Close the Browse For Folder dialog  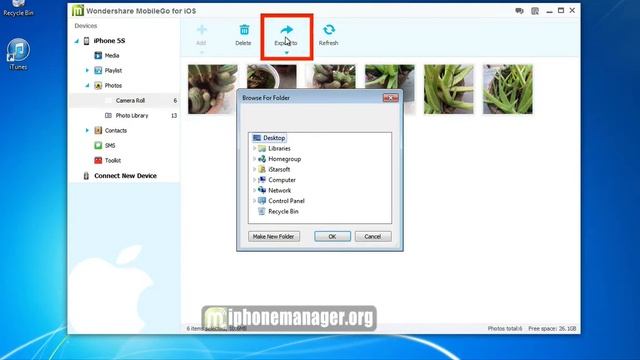point(390,98)
